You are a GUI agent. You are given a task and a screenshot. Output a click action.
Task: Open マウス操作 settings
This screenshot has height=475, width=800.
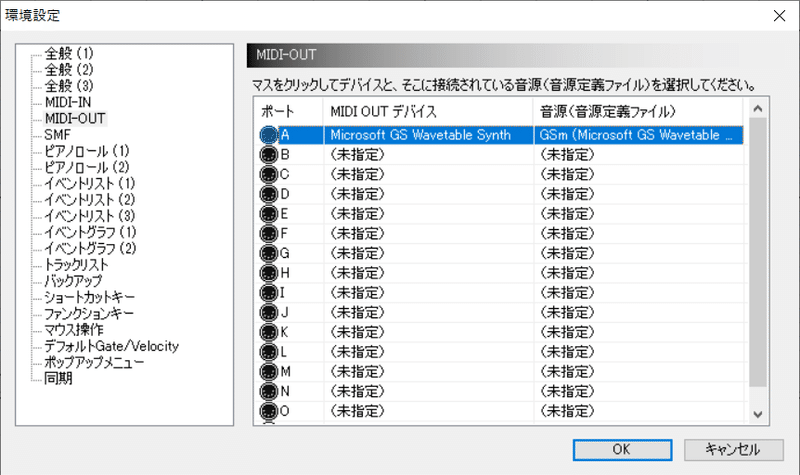pyautogui.click(x=73, y=330)
